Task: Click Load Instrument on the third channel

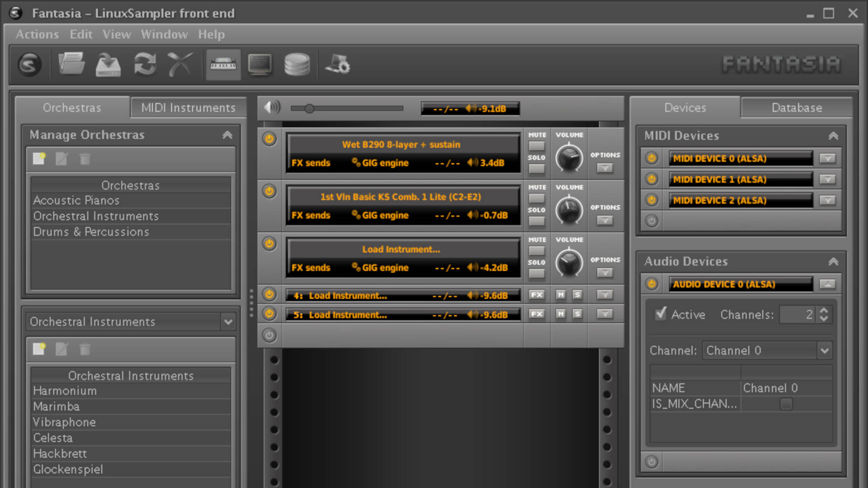Action: point(401,249)
